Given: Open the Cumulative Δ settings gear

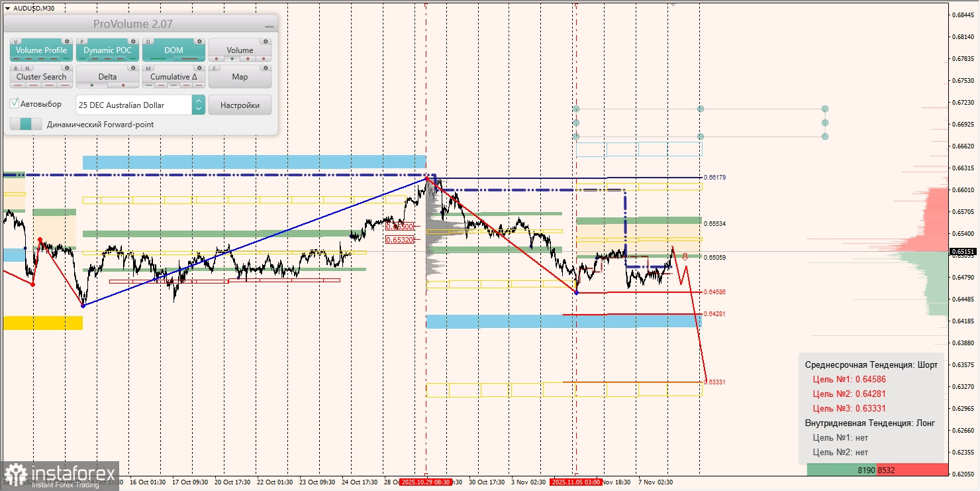Looking at the screenshot, I should (x=199, y=68).
